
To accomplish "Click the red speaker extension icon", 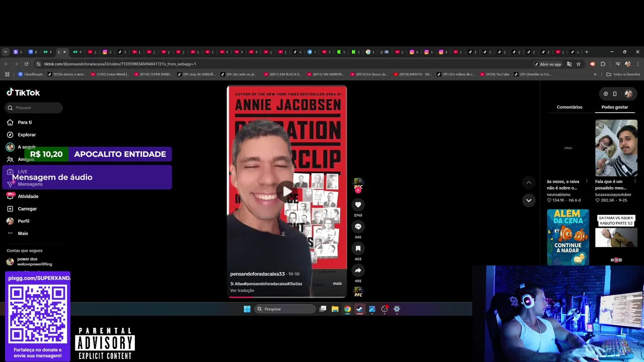I will pyautogui.click(x=592, y=64).
